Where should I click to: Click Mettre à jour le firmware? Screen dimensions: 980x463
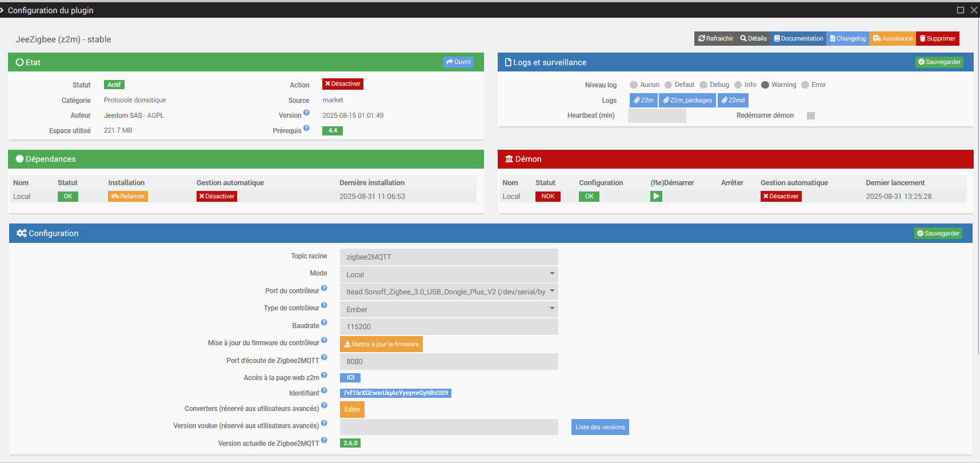(381, 344)
